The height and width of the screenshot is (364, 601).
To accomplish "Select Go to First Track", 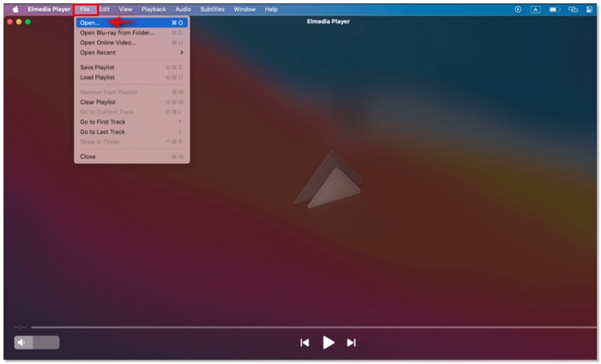I will 102,122.
